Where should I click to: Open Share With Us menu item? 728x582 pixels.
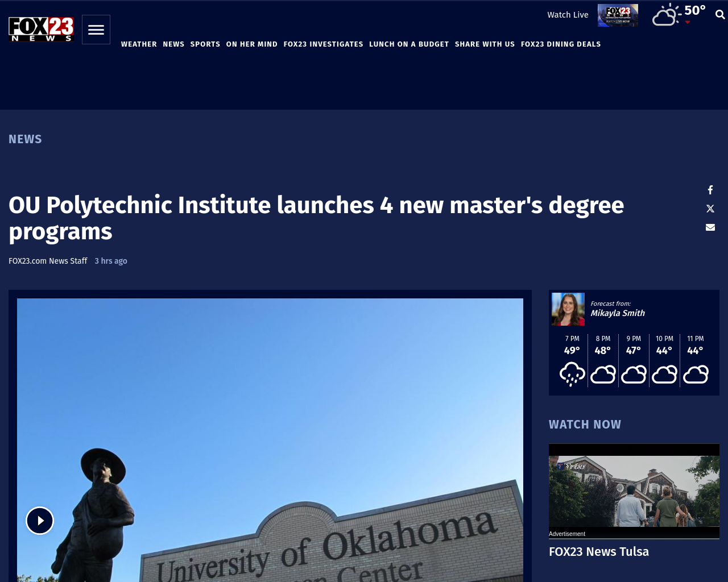pos(485,44)
